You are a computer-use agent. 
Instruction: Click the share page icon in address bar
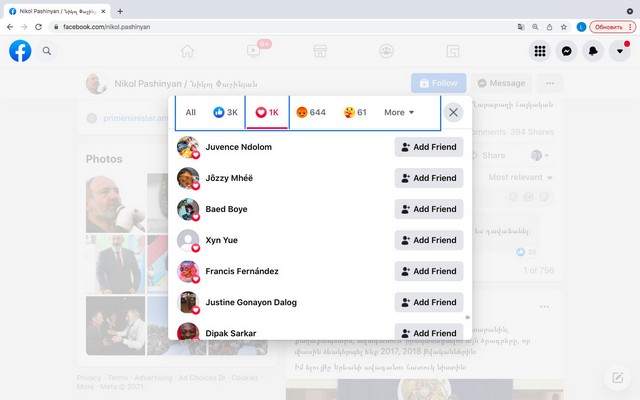(x=549, y=27)
